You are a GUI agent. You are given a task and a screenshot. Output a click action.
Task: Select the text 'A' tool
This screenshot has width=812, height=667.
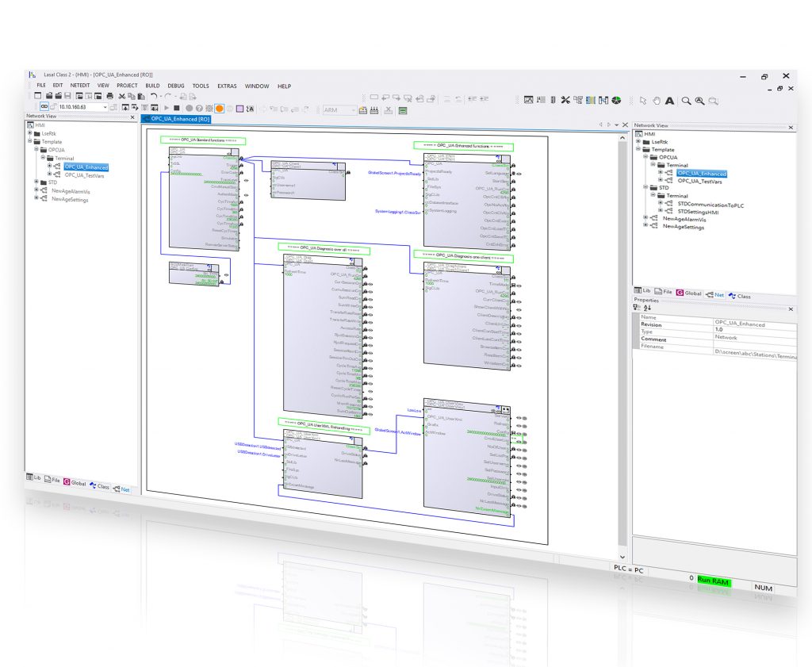click(670, 101)
